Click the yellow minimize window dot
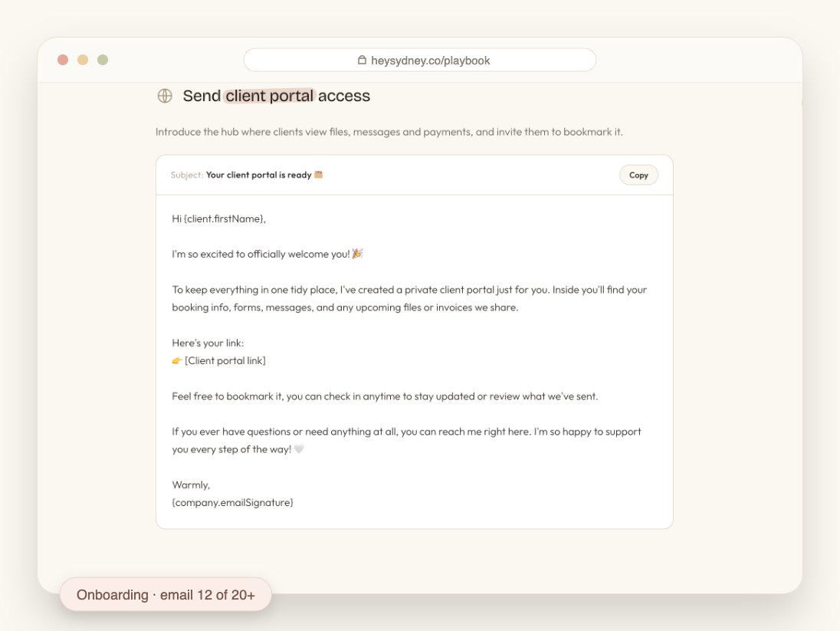 pos(83,60)
